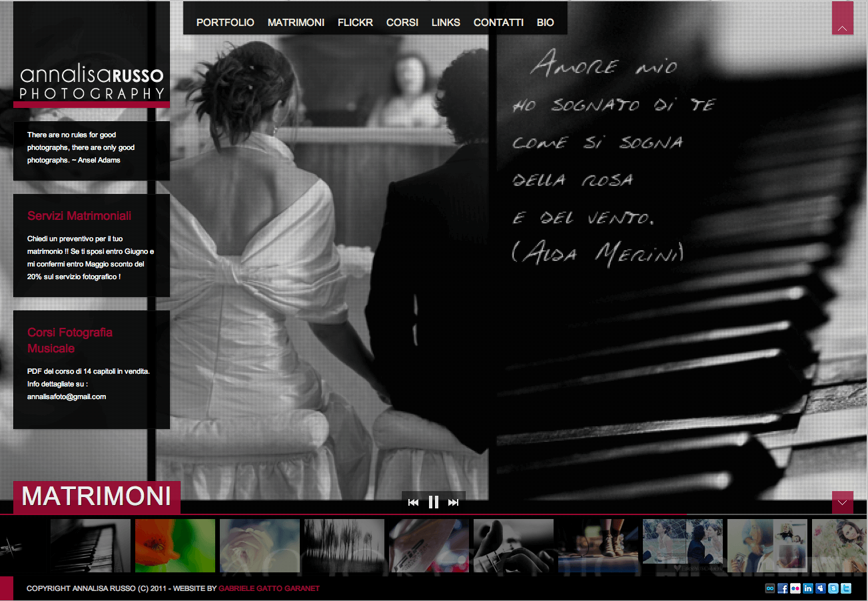The image size is (868, 601).
Task: Follow the Gabriele Gatto Garanet link
Action: click(x=269, y=589)
